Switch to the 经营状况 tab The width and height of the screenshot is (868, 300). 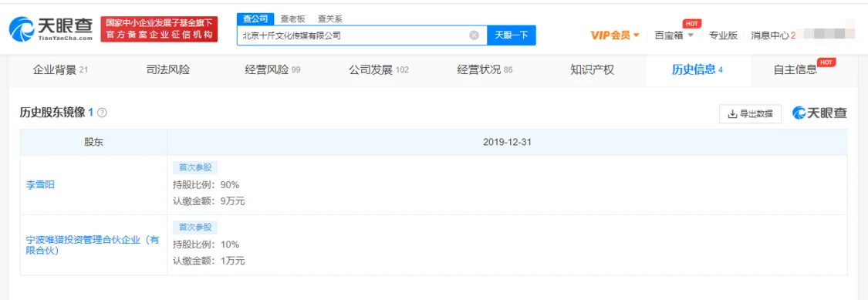point(485,70)
